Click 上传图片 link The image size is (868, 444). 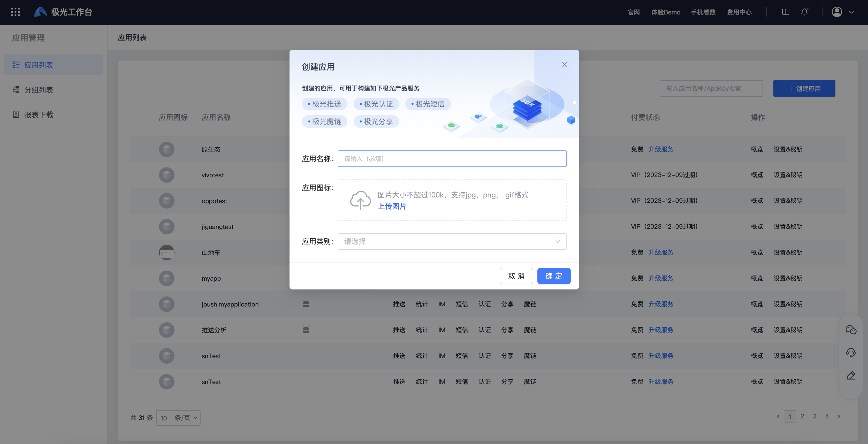tap(392, 206)
